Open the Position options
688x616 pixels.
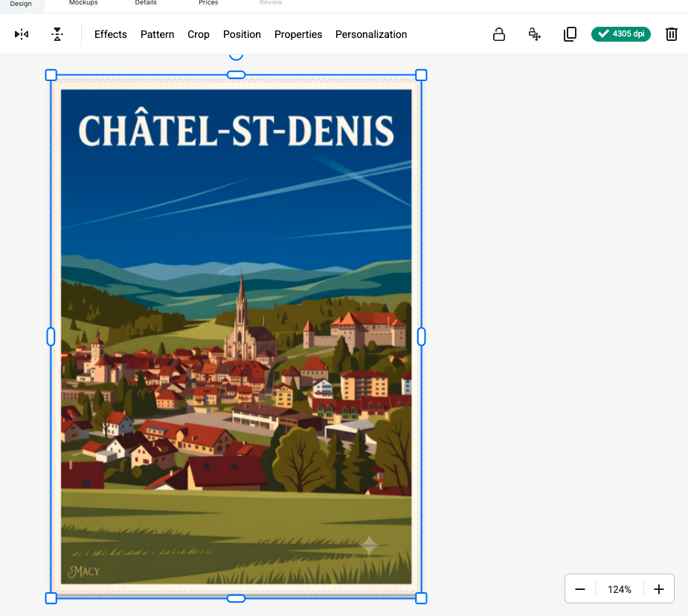(242, 34)
